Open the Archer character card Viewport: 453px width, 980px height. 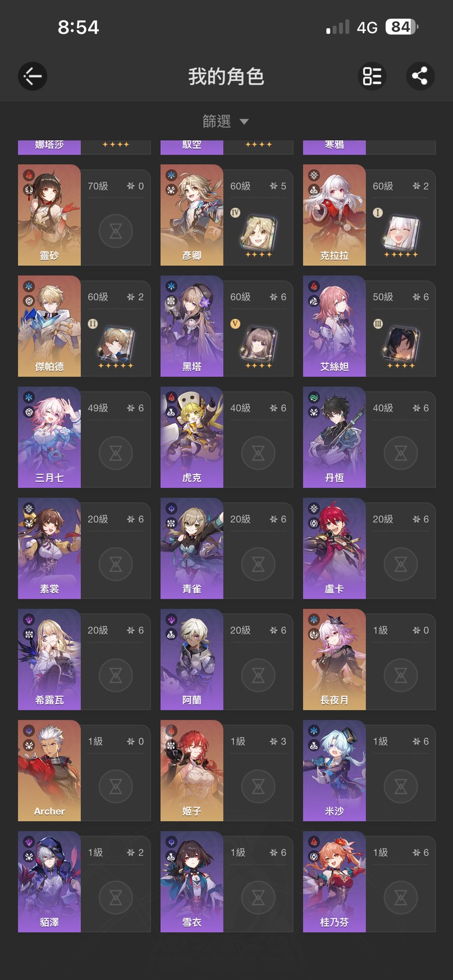(85, 770)
